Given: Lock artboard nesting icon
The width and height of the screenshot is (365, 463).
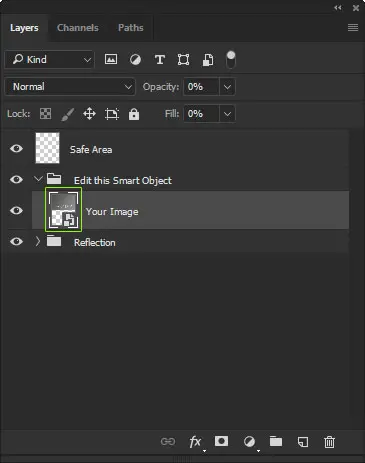Looking at the screenshot, I should pyautogui.click(x=112, y=114).
